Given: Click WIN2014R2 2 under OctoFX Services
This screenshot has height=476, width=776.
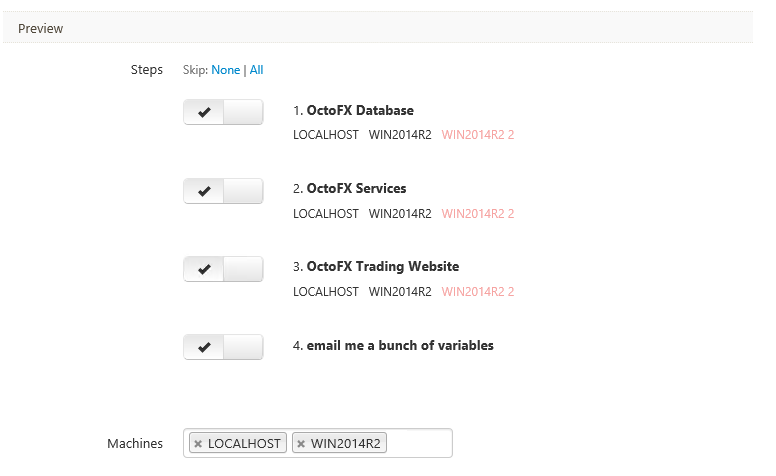Looking at the screenshot, I should point(478,213).
